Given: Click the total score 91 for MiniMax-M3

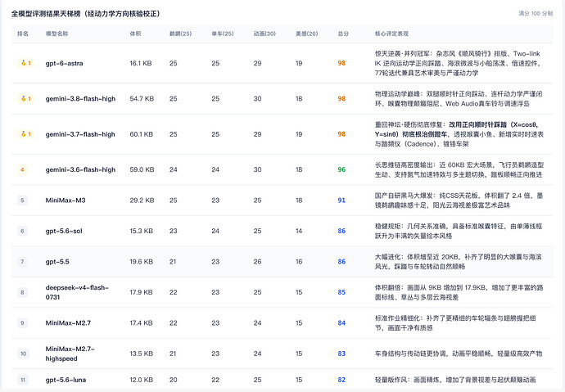Looking at the screenshot, I should (341, 201).
